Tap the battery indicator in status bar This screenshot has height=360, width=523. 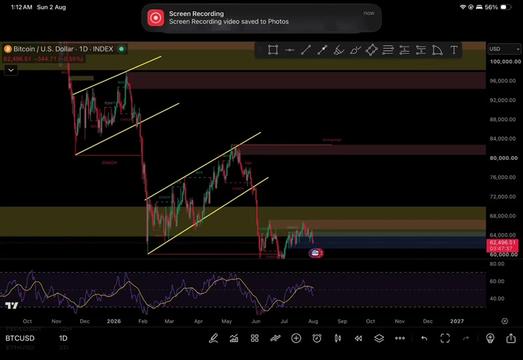coord(506,7)
